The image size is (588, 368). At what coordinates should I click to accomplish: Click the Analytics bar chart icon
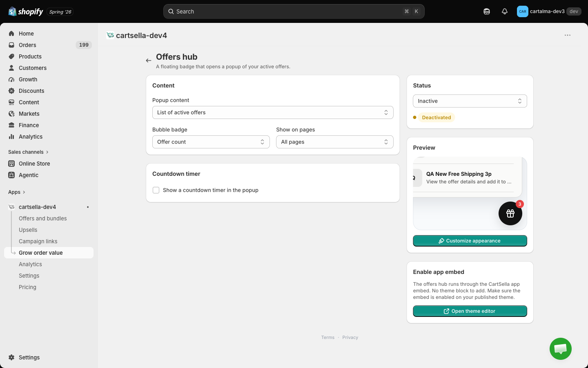tap(11, 137)
